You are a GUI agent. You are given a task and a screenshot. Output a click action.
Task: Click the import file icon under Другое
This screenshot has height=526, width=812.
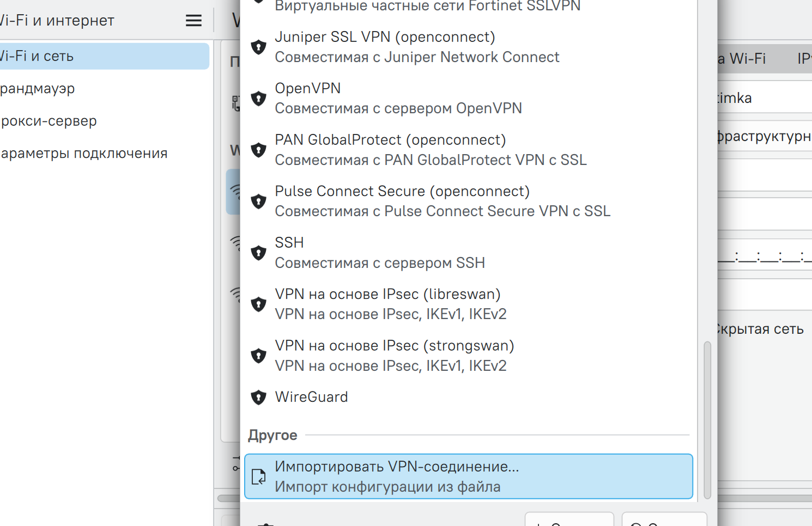click(x=258, y=477)
